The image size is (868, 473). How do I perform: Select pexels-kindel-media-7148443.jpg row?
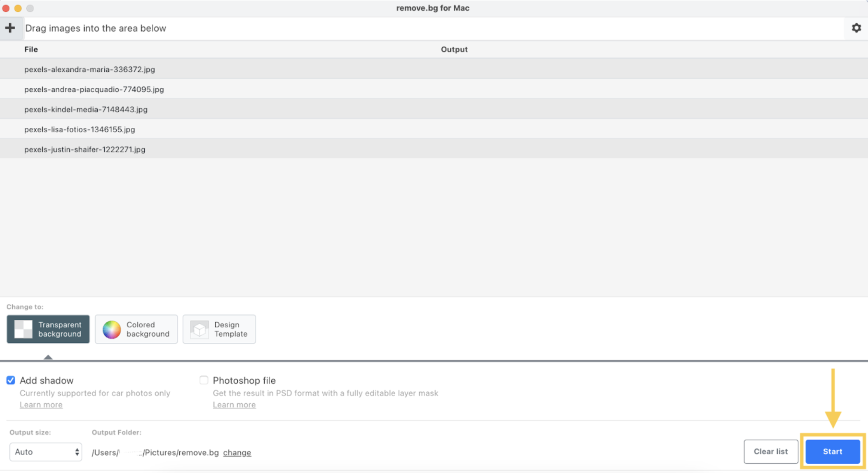434,109
